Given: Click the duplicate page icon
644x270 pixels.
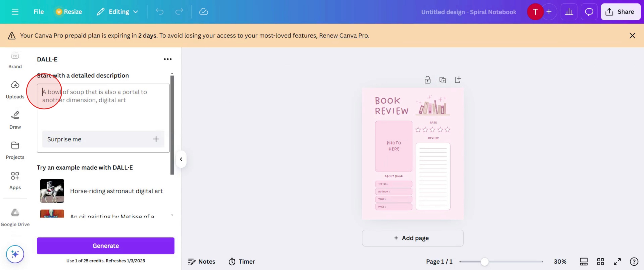Looking at the screenshot, I should point(443,80).
